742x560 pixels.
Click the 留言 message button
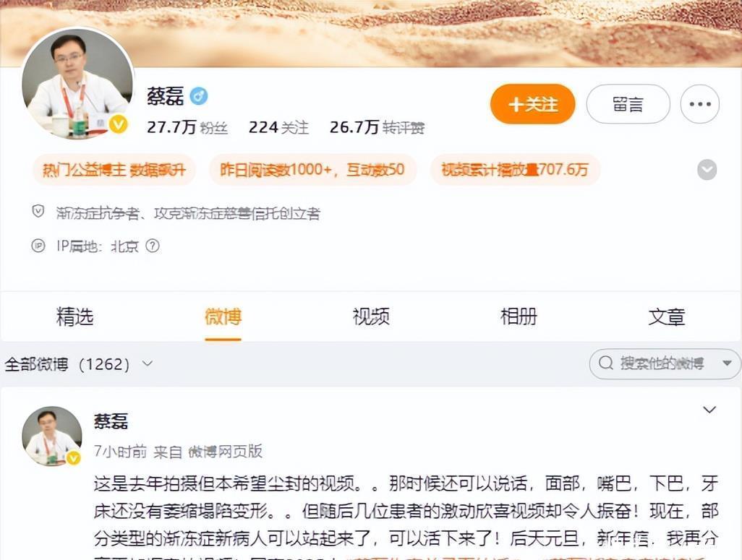pyautogui.click(x=628, y=104)
